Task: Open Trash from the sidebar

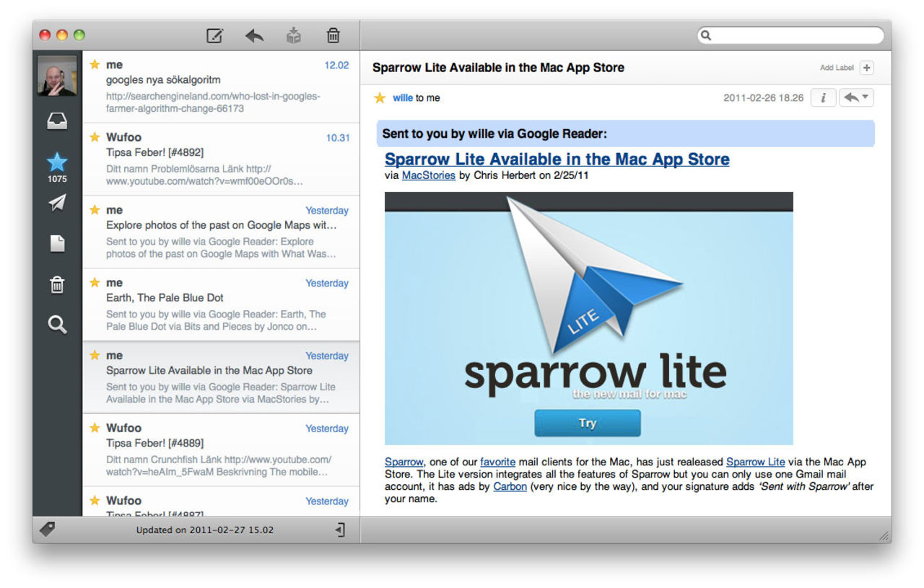Action: point(57,284)
